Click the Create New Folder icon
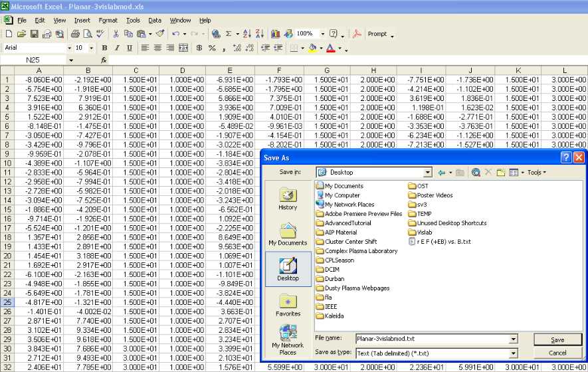Viewport: 588px width, 372px height. click(x=500, y=173)
